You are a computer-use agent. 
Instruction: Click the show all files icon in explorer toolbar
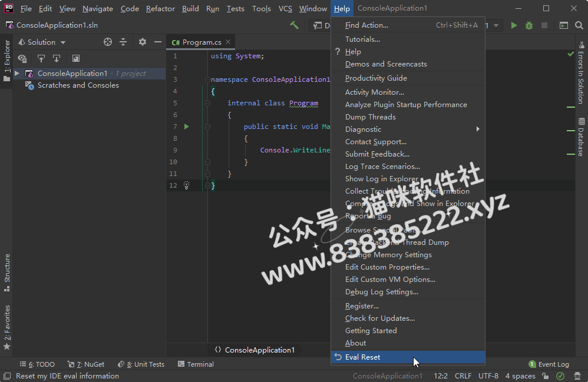click(x=22, y=58)
